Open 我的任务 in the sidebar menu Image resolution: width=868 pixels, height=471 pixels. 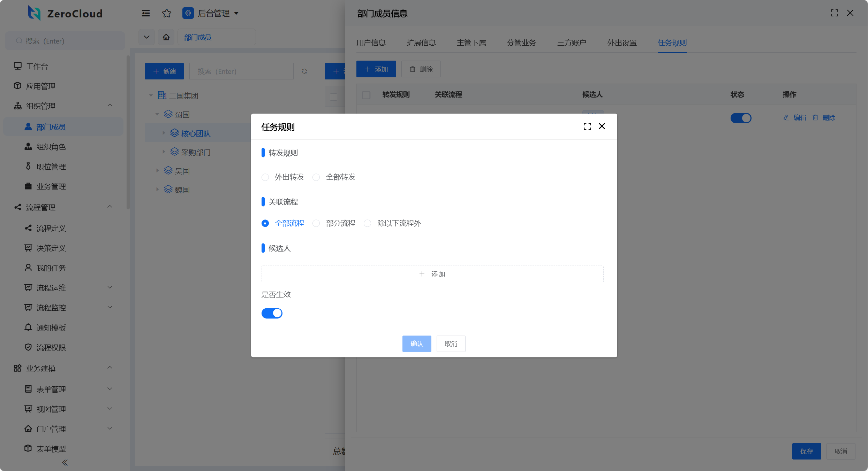[x=51, y=268]
